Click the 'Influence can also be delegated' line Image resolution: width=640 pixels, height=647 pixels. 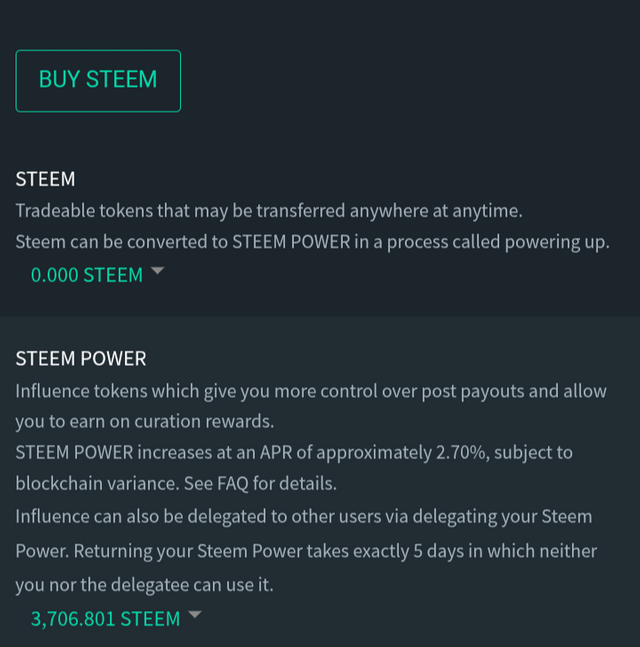[304, 517]
